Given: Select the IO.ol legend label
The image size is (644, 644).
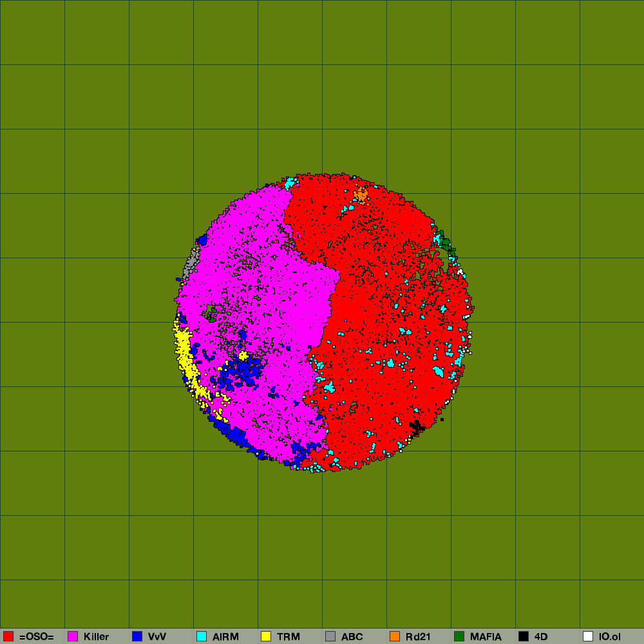Looking at the screenshot, I should (x=609, y=637).
